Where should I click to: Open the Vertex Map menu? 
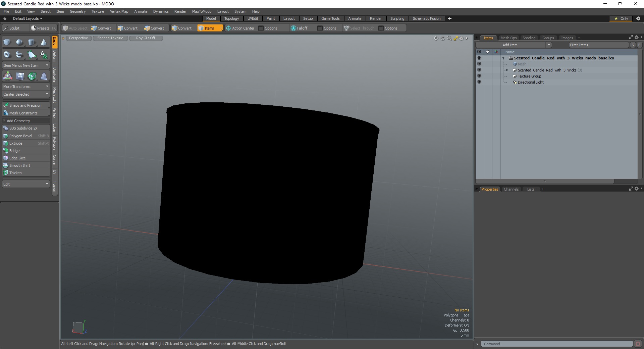click(119, 11)
